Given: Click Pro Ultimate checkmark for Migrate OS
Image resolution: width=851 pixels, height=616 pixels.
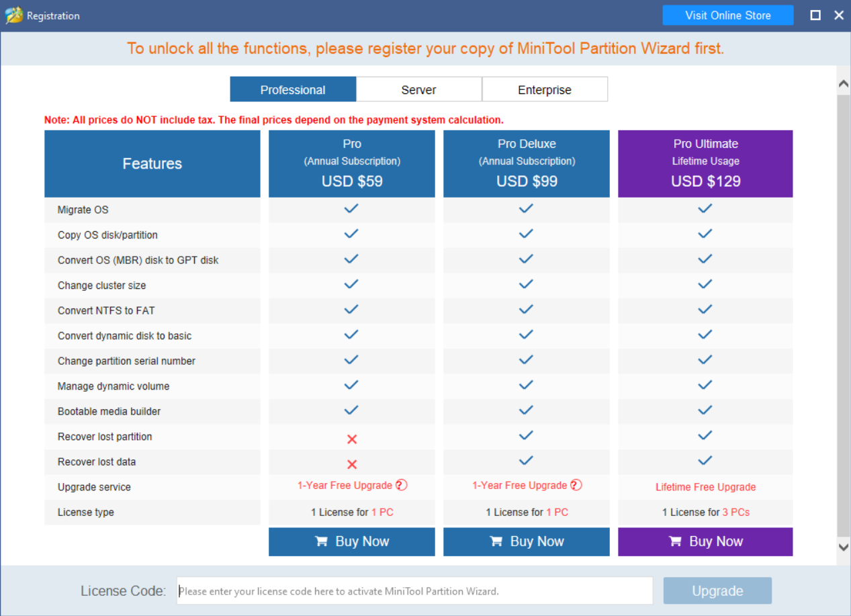Looking at the screenshot, I should [x=705, y=209].
